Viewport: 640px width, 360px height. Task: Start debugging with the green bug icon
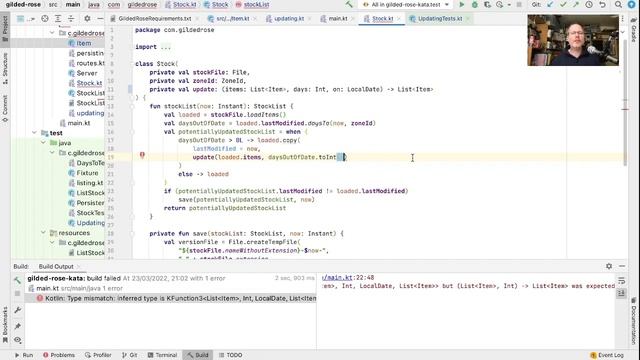(474, 4)
